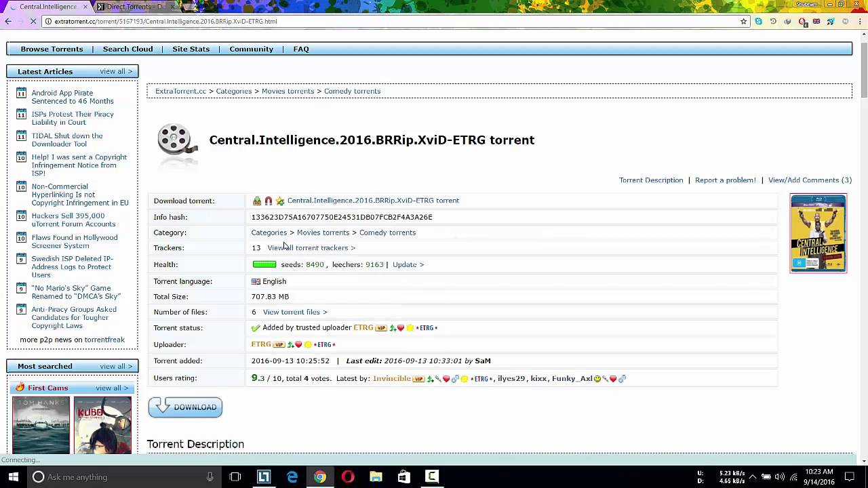Click Update health stats link
868x488 pixels.
click(408, 265)
